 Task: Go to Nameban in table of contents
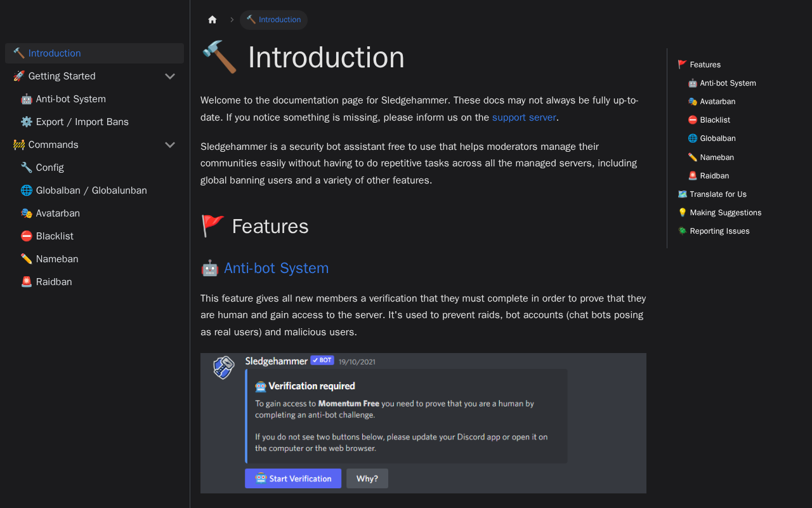click(717, 157)
